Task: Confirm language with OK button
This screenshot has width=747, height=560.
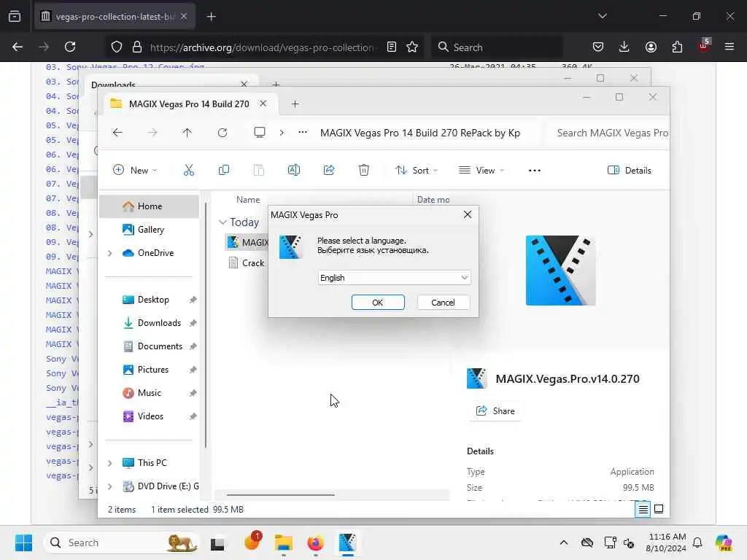Action: pyautogui.click(x=378, y=303)
